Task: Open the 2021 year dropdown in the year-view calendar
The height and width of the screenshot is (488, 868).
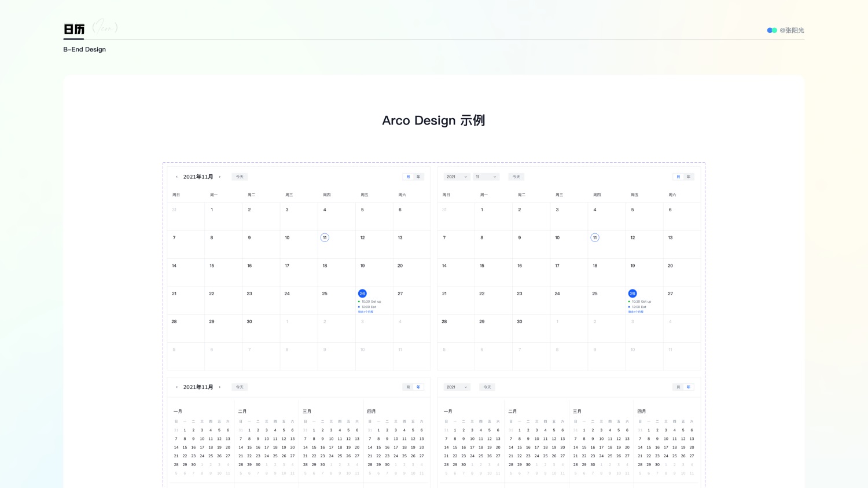Action: click(x=457, y=387)
